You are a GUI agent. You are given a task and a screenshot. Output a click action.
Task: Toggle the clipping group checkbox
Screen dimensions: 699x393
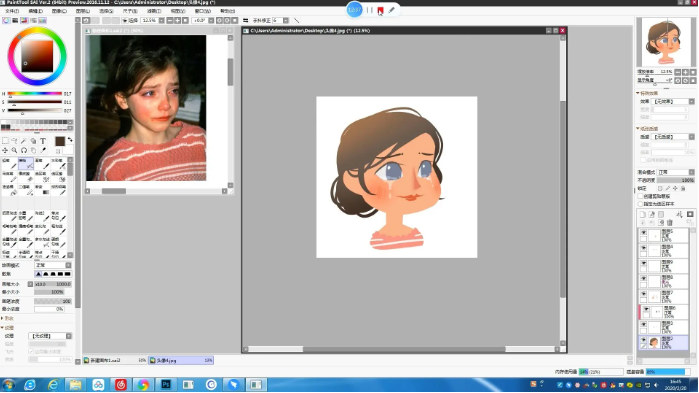[x=641, y=196]
